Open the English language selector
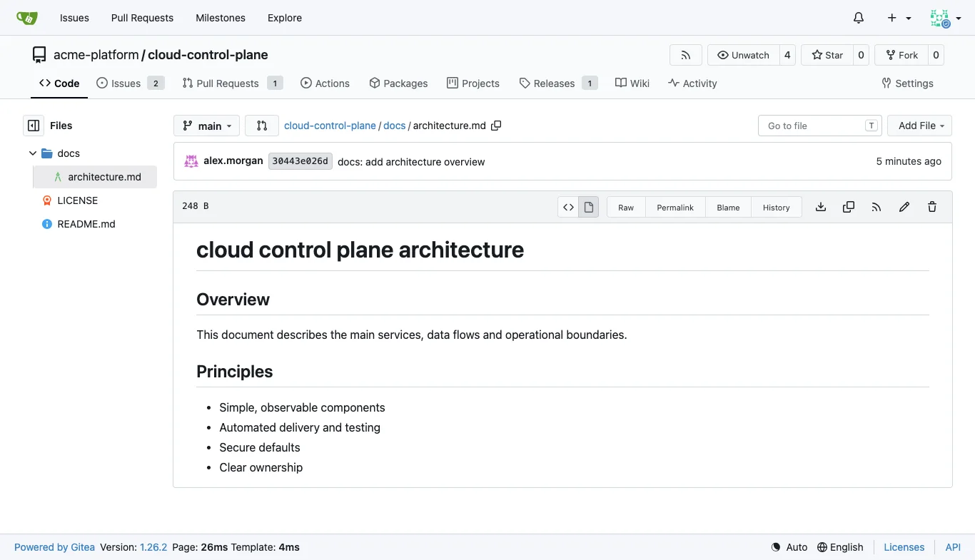Viewport: 975px width, 560px height. pyautogui.click(x=840, y=547)
